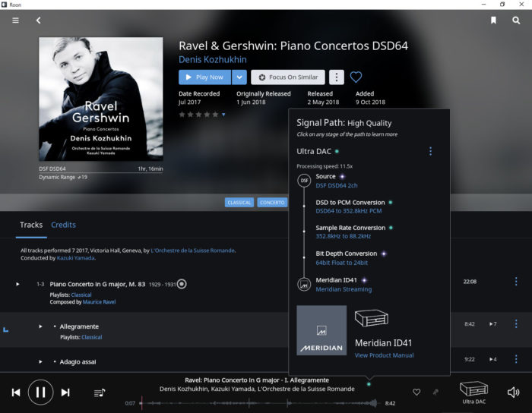The width and height of the screenshot is (532, 413).
Task: Favorite the current track heart in footer
Action: pyautogui.click(x=416, y=392)
